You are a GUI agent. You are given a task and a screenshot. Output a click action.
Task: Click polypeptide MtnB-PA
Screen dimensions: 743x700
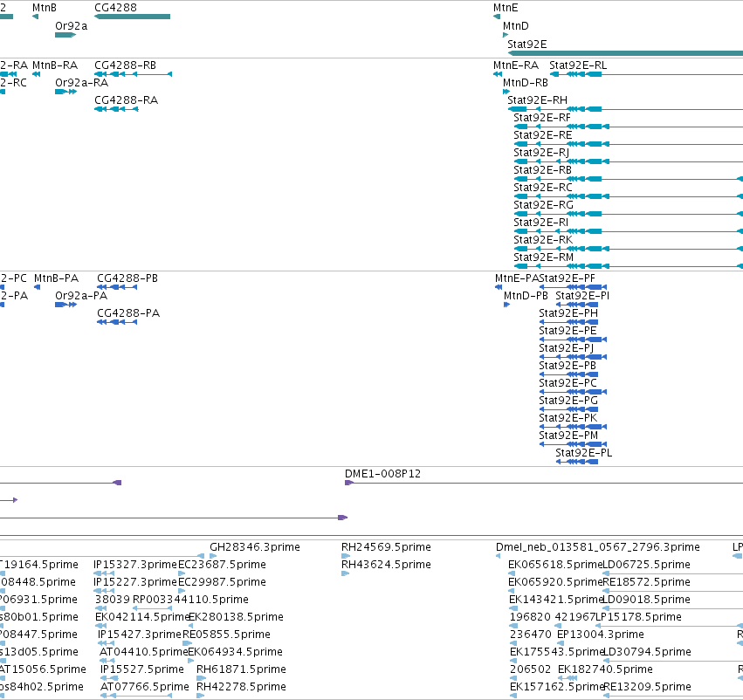tap(56, 278)
